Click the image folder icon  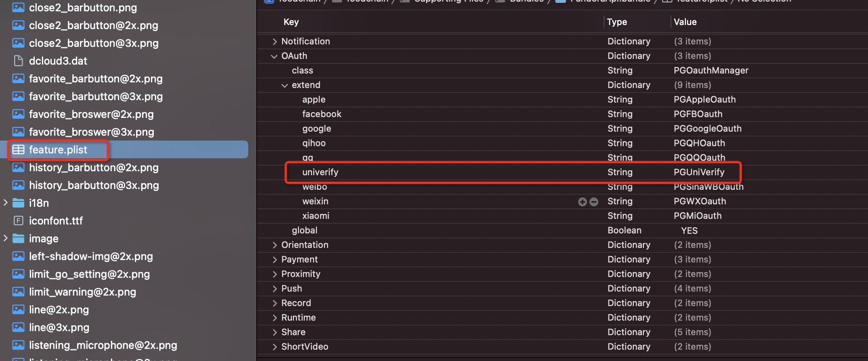tap(18, 239)
